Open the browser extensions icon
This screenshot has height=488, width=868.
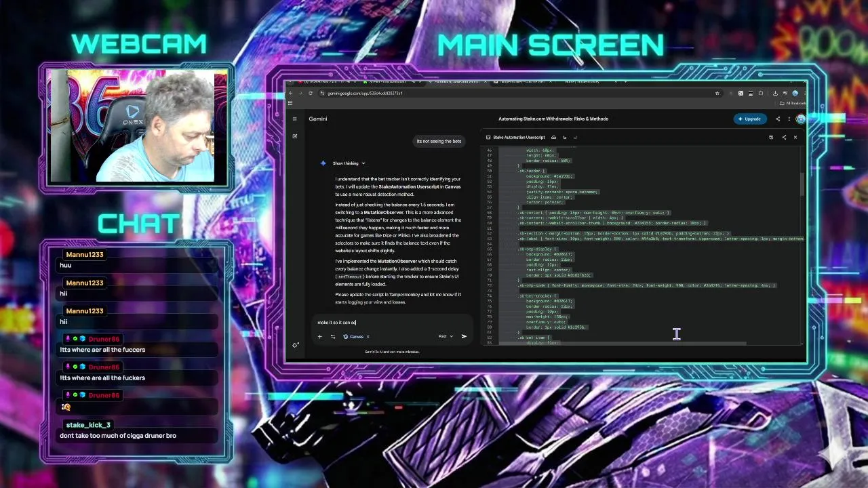tap(760, 93)
